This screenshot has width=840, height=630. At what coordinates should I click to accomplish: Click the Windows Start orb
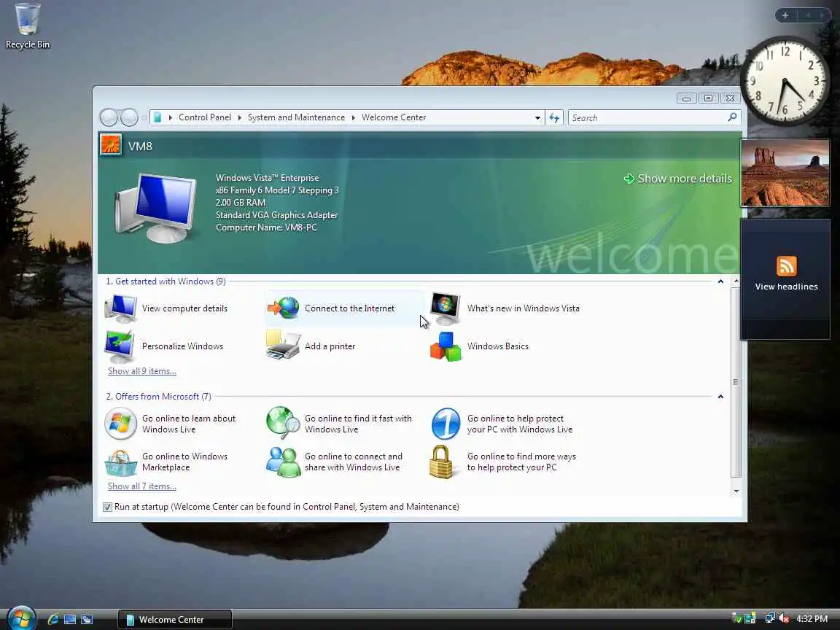point(21,618)
